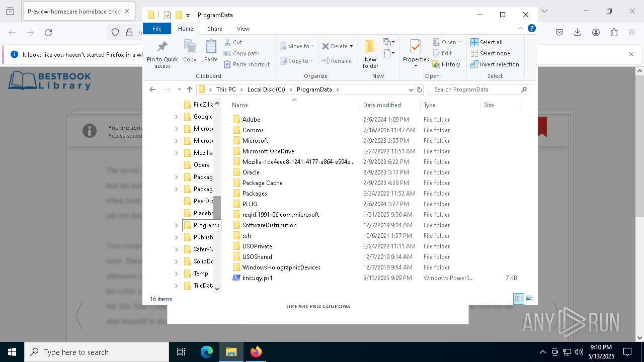Screen dimensions: 644x362
Task: Go back in Explorer navigation
Action: (x=152, y=89)
